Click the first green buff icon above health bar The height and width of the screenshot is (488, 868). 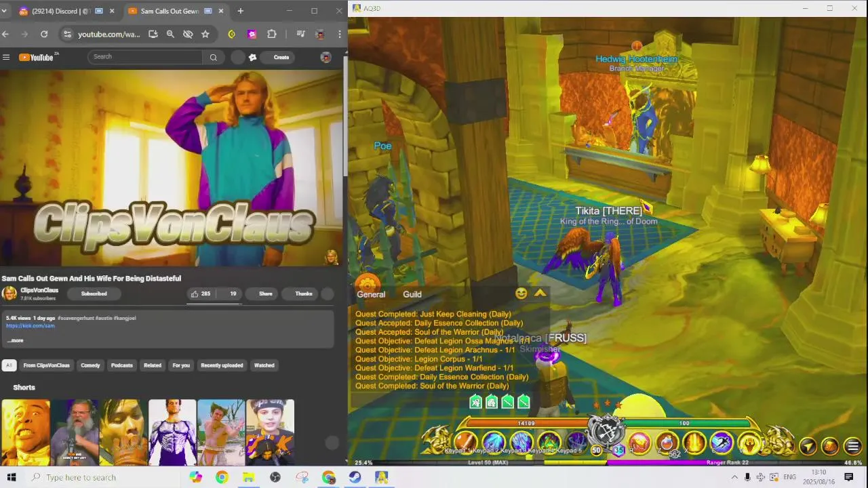point(476,403)
